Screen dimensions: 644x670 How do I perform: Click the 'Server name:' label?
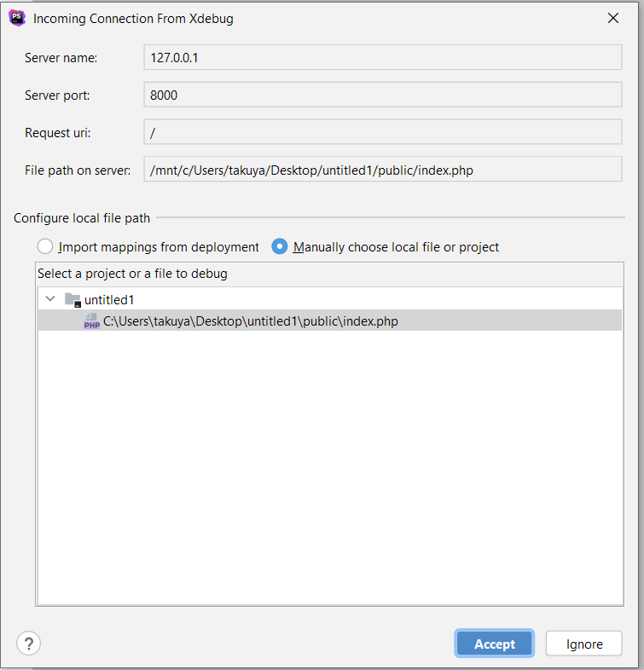click(x=61, y=58)
